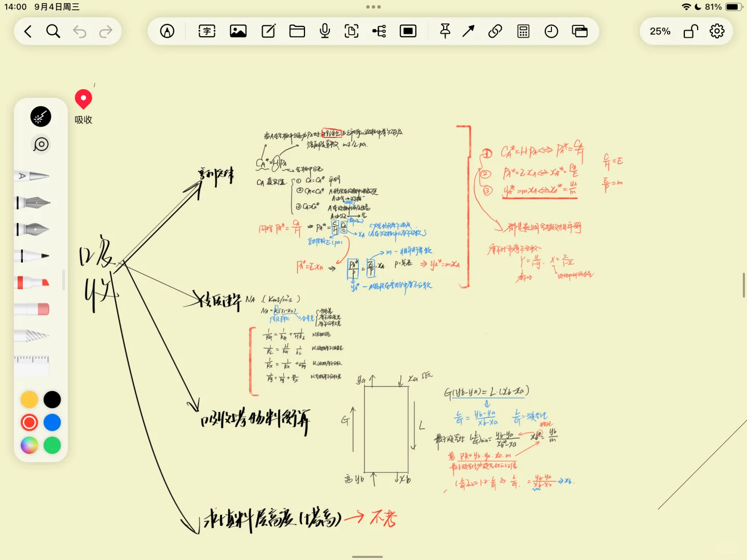The width and height of the screenshot is (747, 560).
Task: Open the calculator icon
Action: (x=523, y=32)
